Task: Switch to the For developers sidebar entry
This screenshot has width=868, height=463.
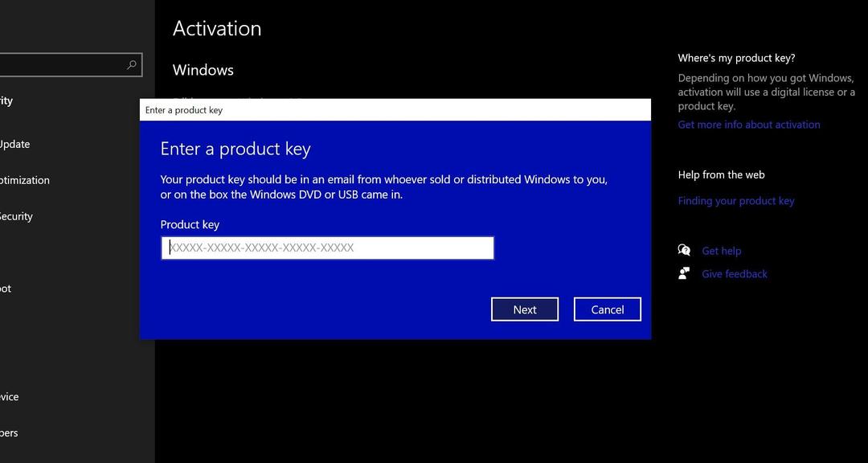Action: pyautogui.click(x=9, y=433)
